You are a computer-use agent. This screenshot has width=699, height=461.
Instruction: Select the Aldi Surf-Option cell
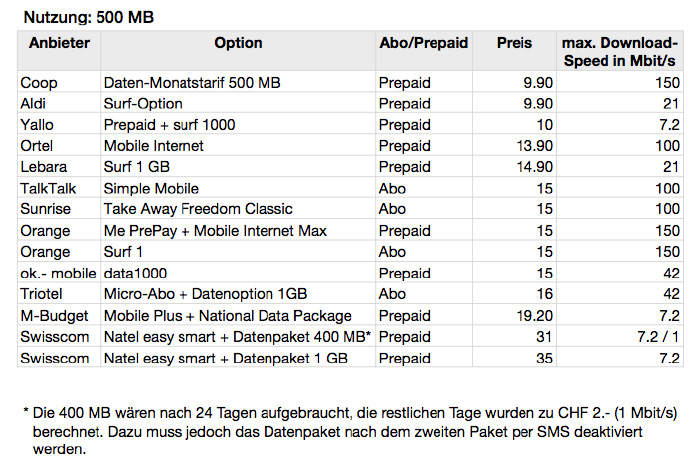click(238, 103)
